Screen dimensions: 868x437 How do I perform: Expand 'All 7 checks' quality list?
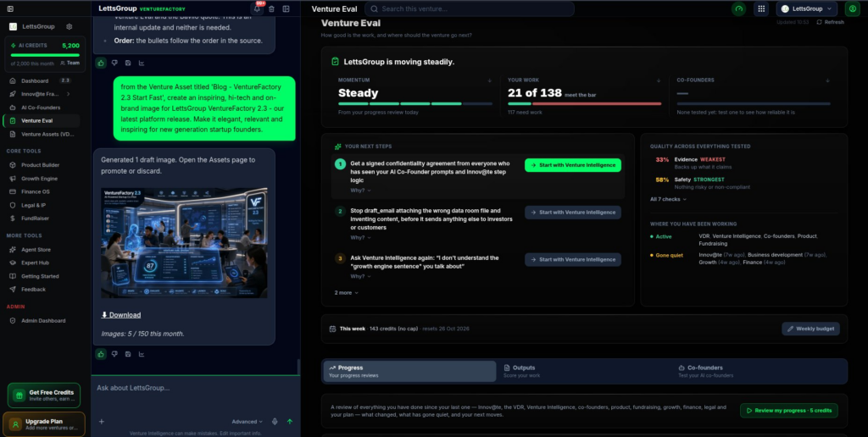pyautogui.click(x=668, y=199)
